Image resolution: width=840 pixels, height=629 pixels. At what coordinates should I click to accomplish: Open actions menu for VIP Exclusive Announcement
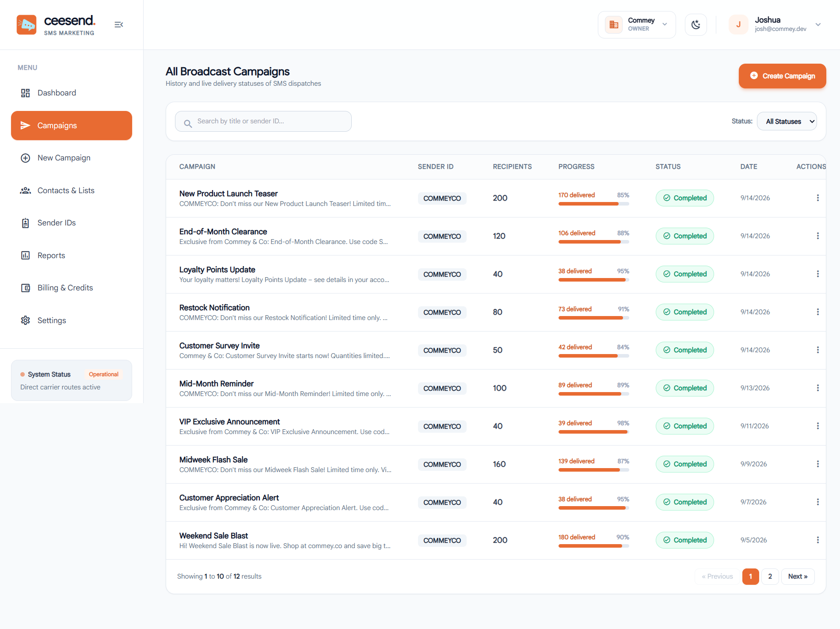coord(818,426)
